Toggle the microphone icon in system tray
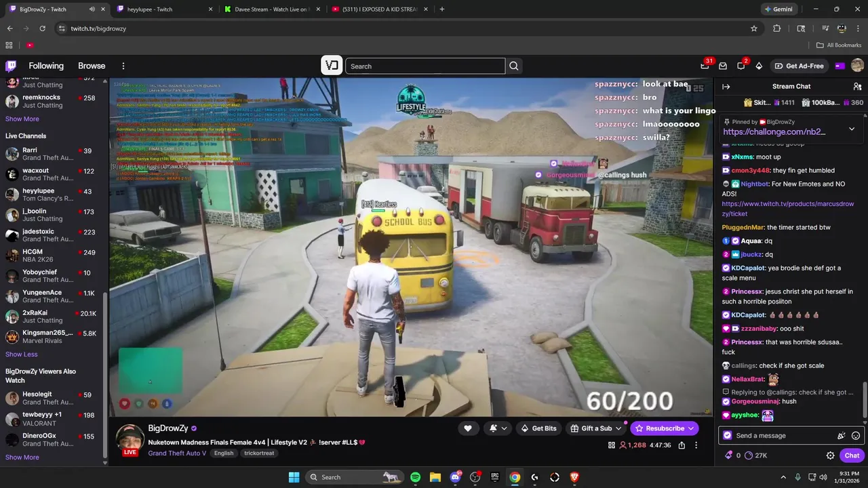Screen dimensions: 868x488 click(x=797, y=477)
